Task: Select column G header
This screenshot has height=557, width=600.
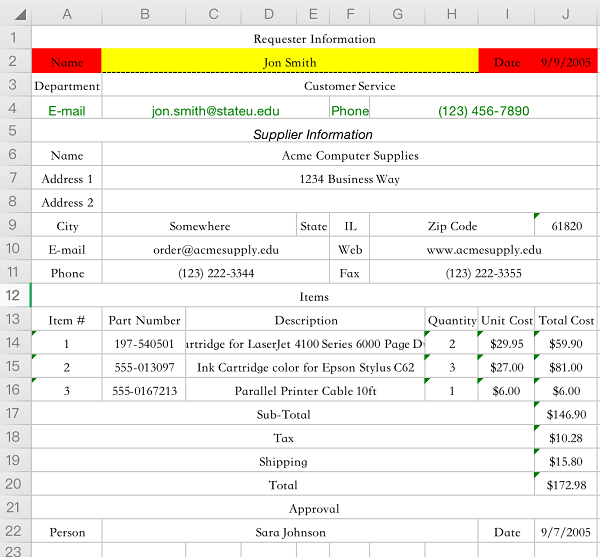Action: pyautogui.click(x=397, y=14)
